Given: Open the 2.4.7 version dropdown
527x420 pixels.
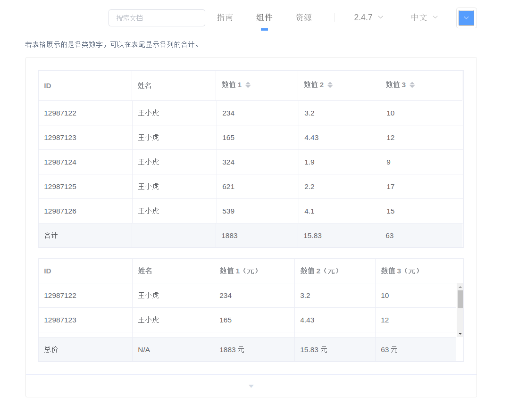Looking at the screenshot, I should click(x=368, y=17).
